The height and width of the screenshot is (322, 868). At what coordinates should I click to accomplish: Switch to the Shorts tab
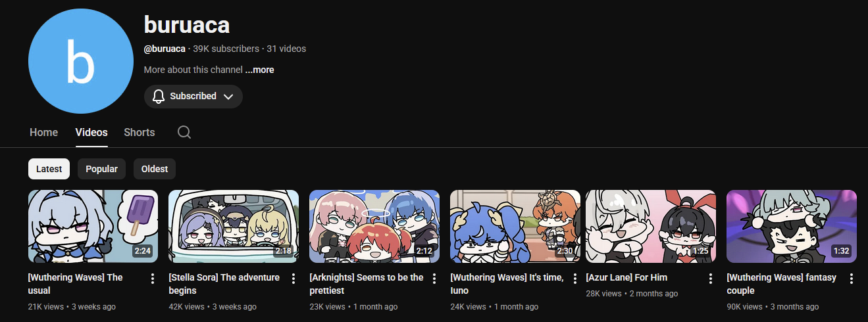pos(140,132)
